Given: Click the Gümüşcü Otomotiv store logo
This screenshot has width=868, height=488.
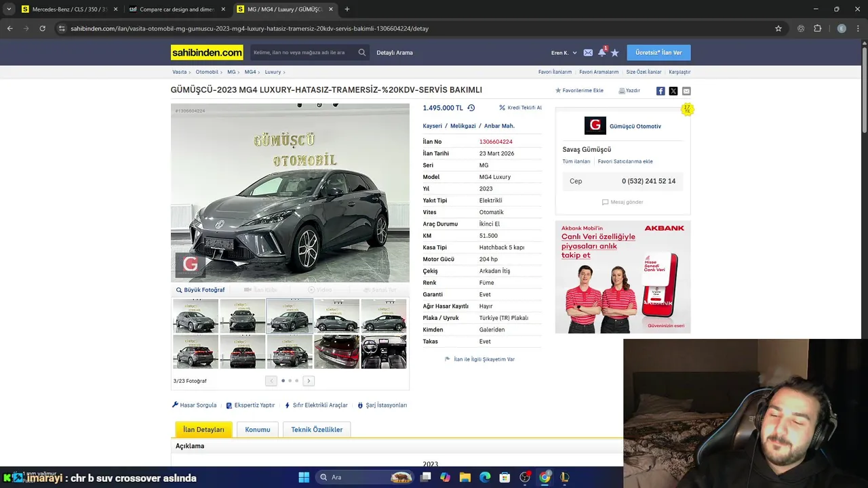Looking at the screenshot, I should pyautogui.click(x=595, y=125).
